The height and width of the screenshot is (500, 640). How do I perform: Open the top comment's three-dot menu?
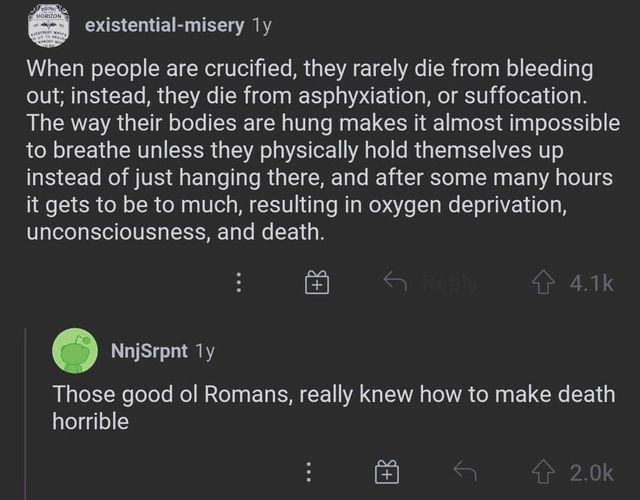239,283
